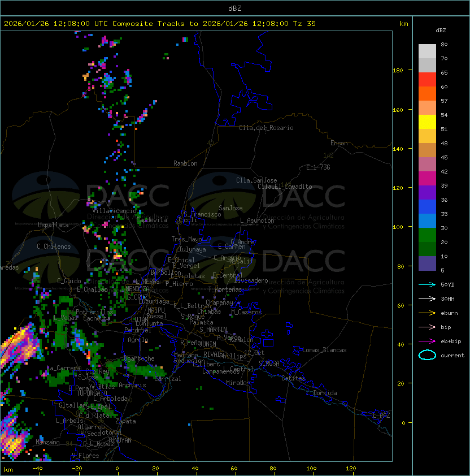Image resolution: width=470 pixels, height=476 pixels.
Task: Select the Manzano label
Action: (47, 442)
